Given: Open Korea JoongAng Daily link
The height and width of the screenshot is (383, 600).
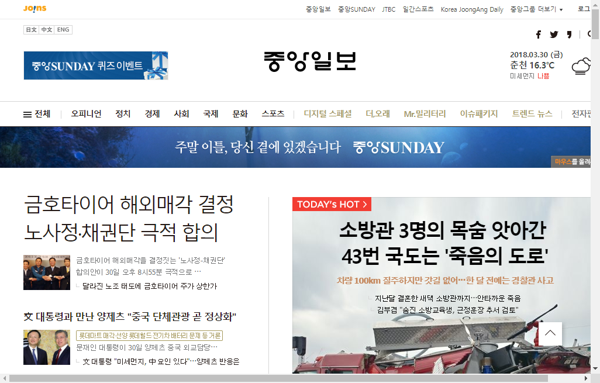Looking at the screenshot, I should point(472,9).
